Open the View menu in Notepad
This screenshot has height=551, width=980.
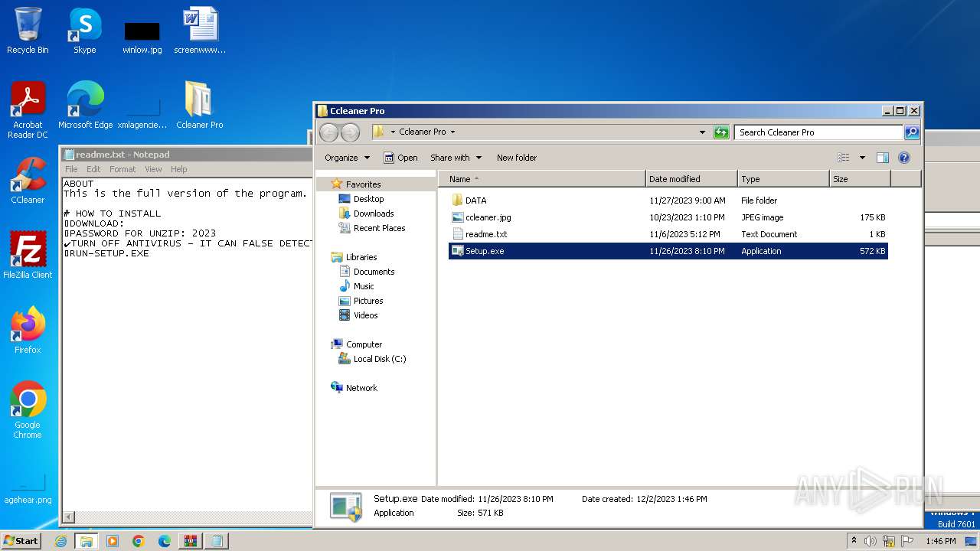[x=154, y=169]
